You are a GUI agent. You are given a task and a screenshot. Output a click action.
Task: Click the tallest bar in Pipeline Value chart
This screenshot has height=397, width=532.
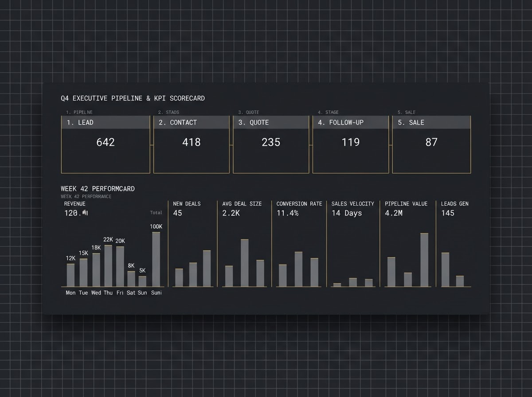coord(424,260)
